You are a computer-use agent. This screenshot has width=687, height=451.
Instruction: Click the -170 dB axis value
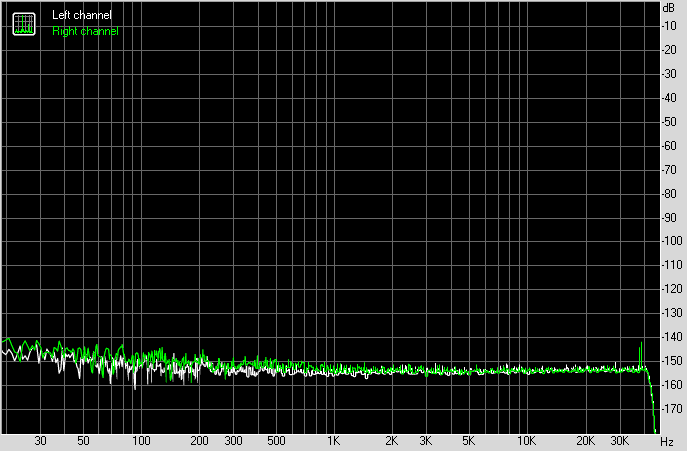coord(672,409)
